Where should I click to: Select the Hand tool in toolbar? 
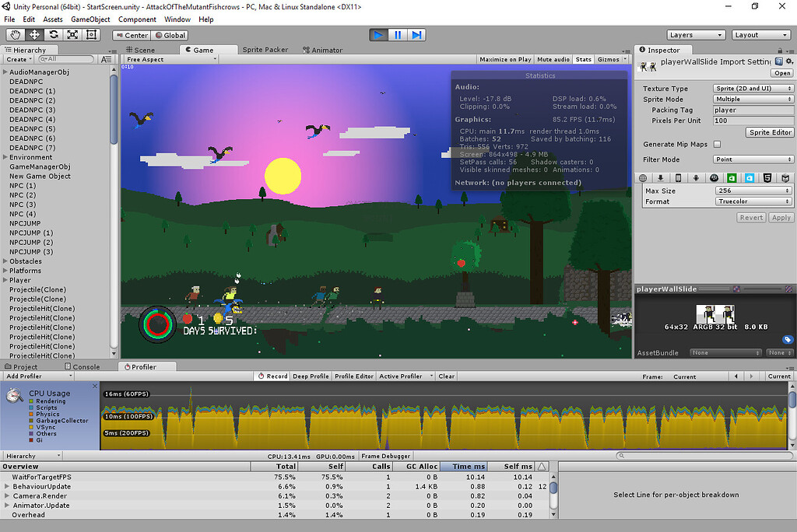point(16,35)
